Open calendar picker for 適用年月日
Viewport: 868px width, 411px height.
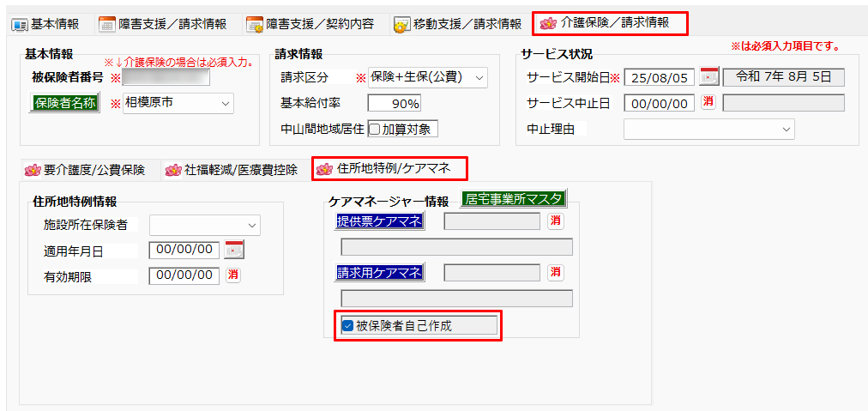tap(234, 250)
